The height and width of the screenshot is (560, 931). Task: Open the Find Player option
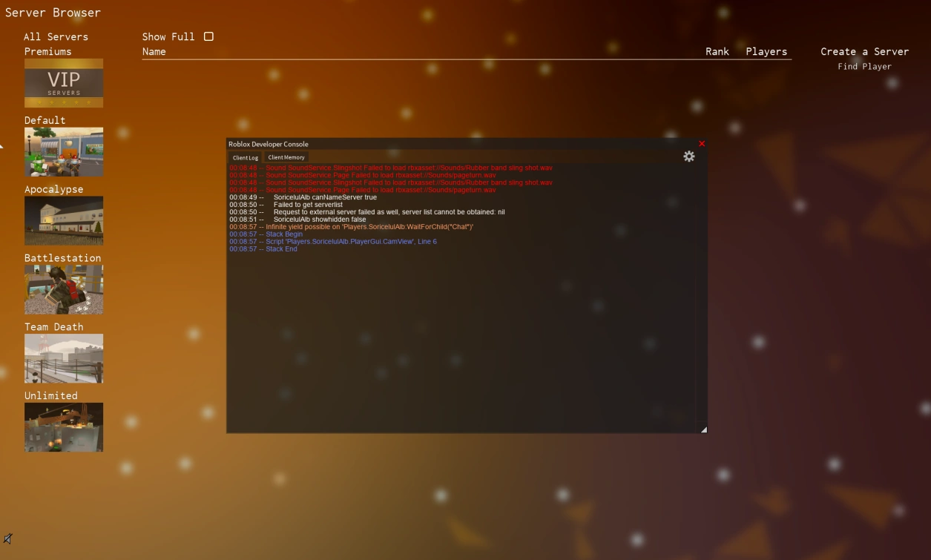click(864, 67)
